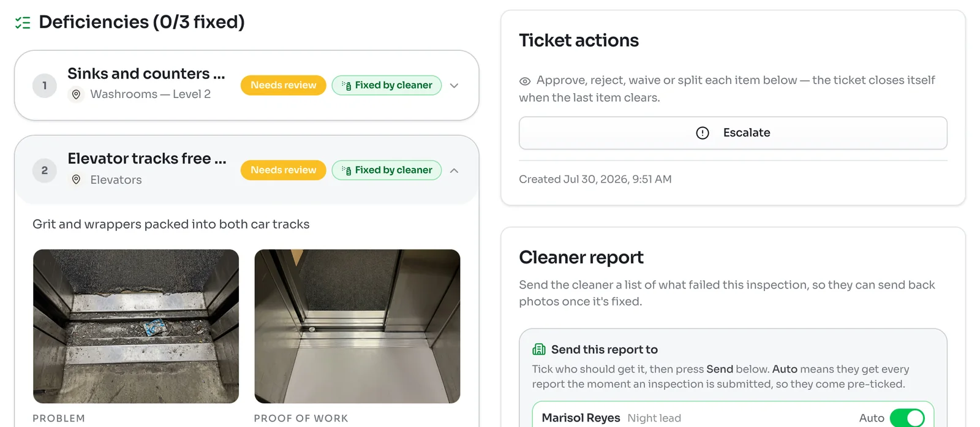The height and width of the screenshot is (427, 980).
Task: Click the Sinks and counters title
Action: tap(146, 74)
